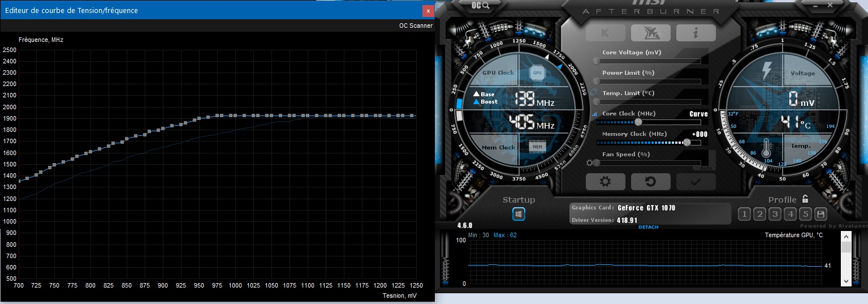
Task: Click the Kombustor K button
Action: click(x=605, y=33)
